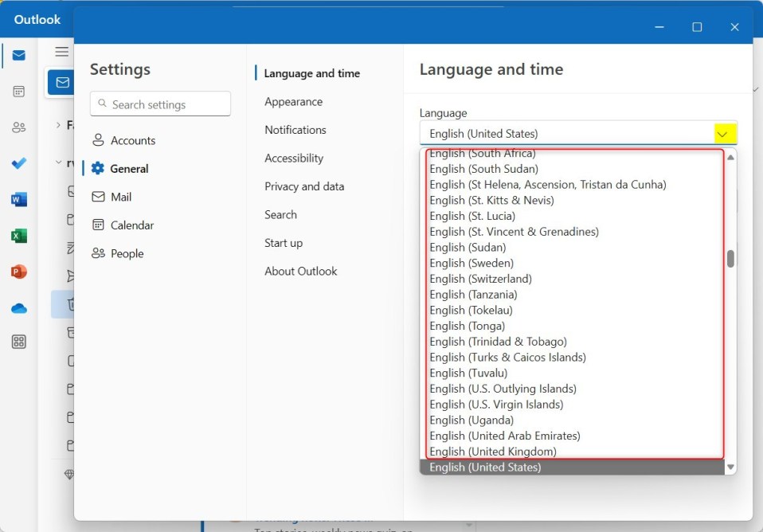Open PowerPoint from the sidebar
The width and height of the screenshot is (763, 532).
click(x=18, y=271)
